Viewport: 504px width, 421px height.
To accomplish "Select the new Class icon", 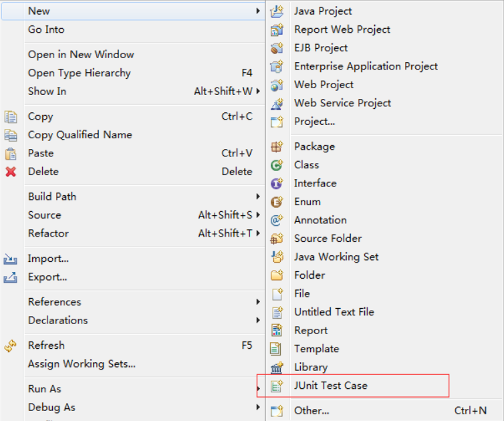I will coord(277,165).
